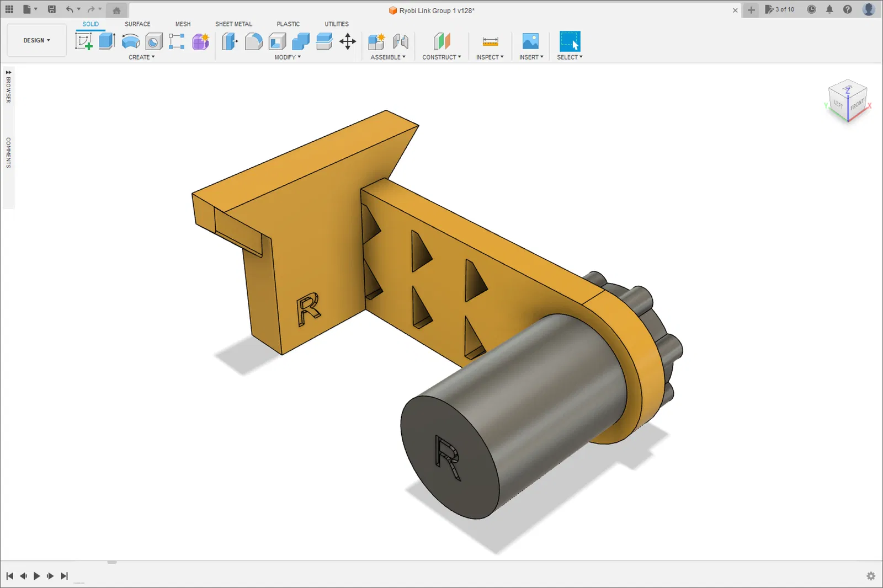Select the Fillet tool

pyautogui.click(x=253, y=41)
